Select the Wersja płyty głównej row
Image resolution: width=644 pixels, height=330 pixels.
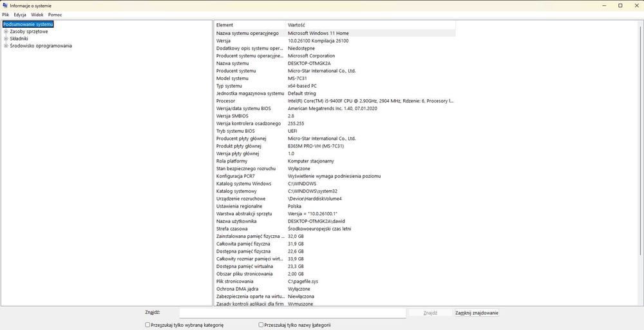pos(335,153)
